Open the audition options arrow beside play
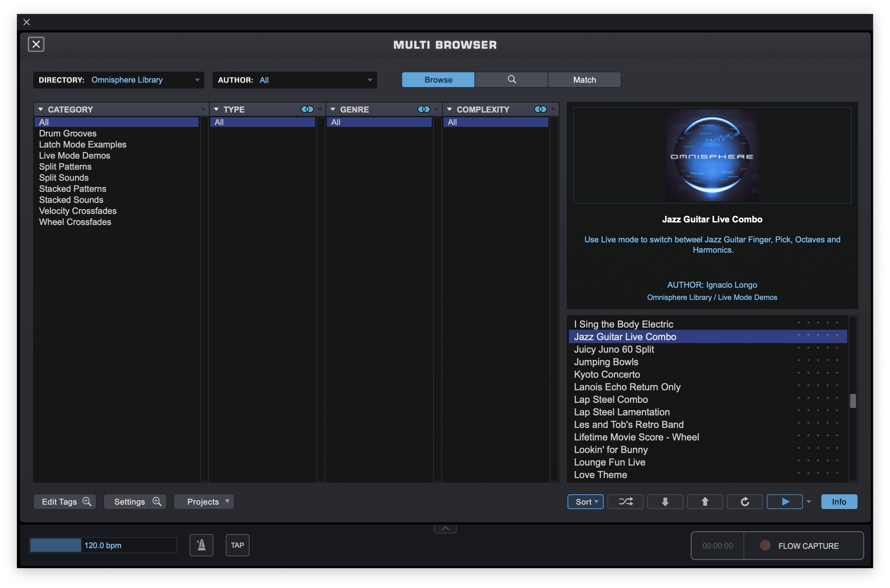This screenshot has width=890, height=588. pyautogui.click(x=808, y=502)
